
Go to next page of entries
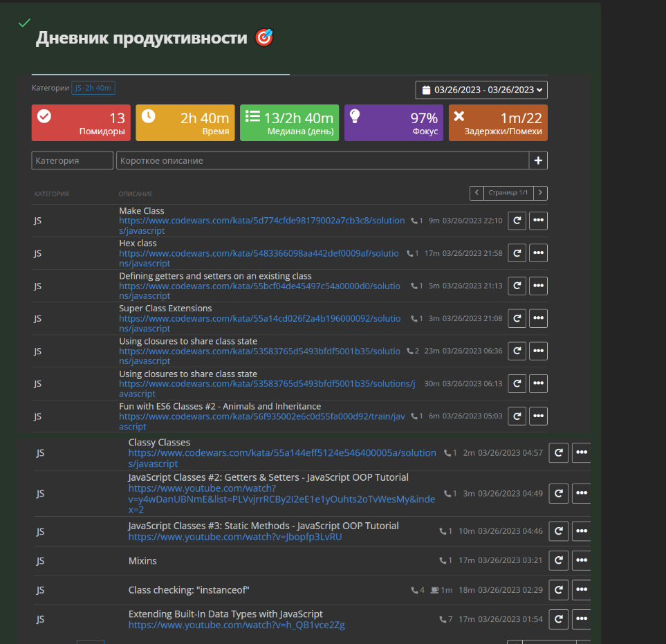pos(541,193)
